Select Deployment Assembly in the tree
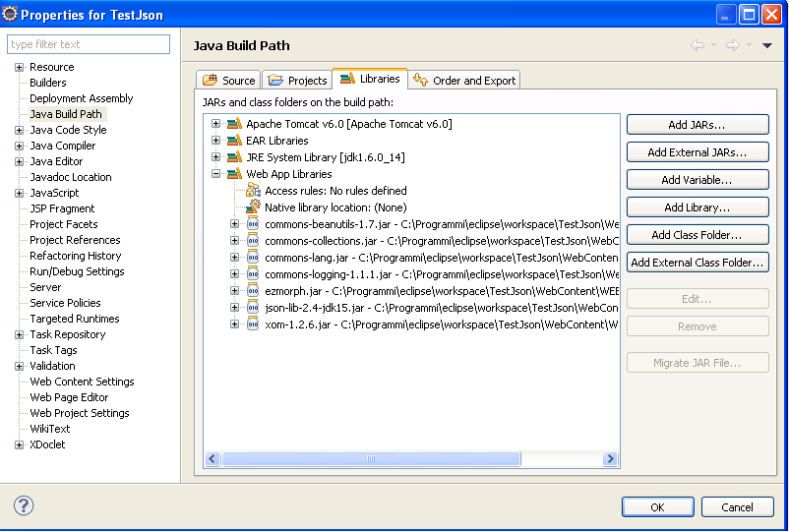The image size is (789, 532). (81, 98)
